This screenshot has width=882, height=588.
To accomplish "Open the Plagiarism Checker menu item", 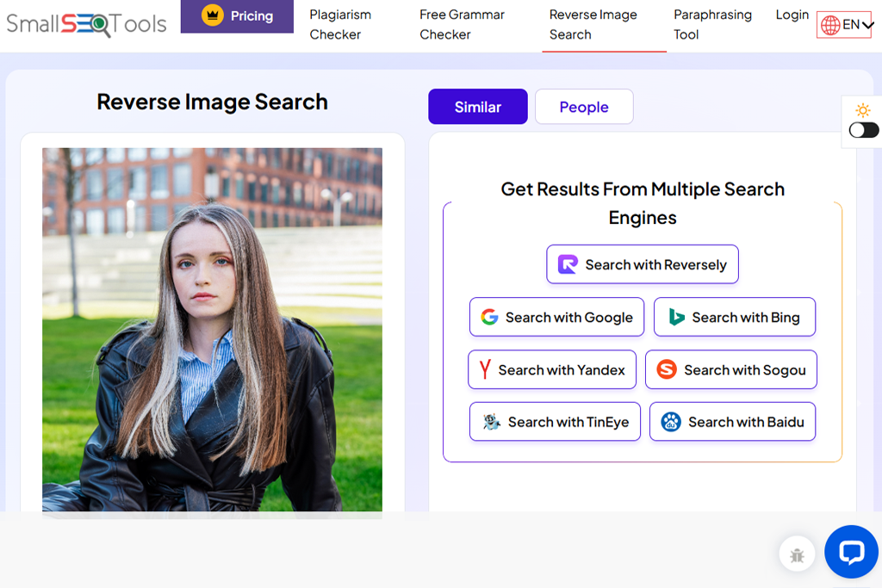I will [340, 25].
